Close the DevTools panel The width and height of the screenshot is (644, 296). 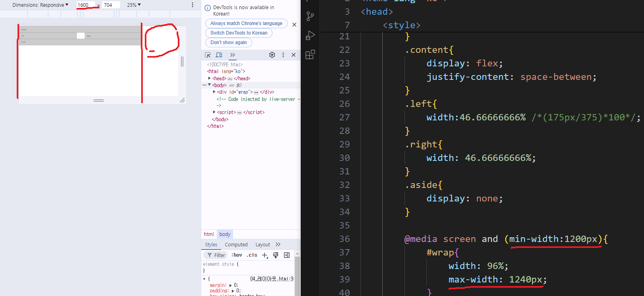(x=294, y=55)
